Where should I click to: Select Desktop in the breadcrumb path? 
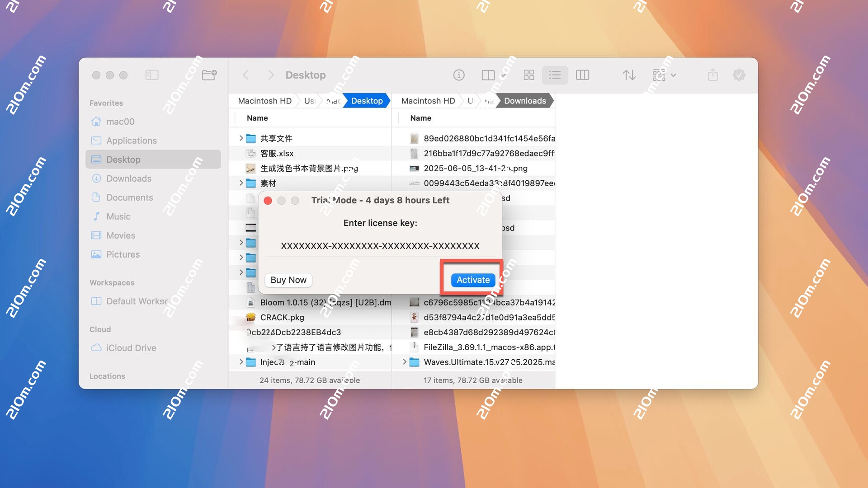[x=366, y=101]
